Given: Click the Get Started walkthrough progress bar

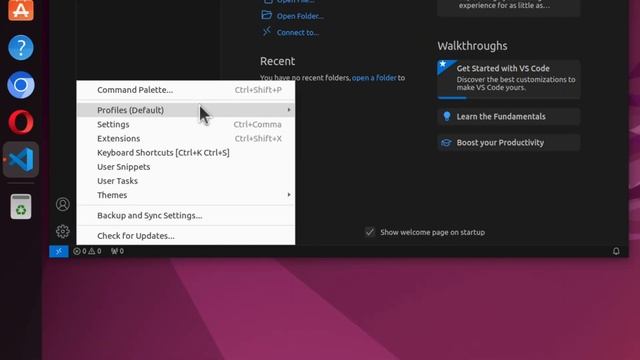Looking at the screenshot, I should click(509, 98).
